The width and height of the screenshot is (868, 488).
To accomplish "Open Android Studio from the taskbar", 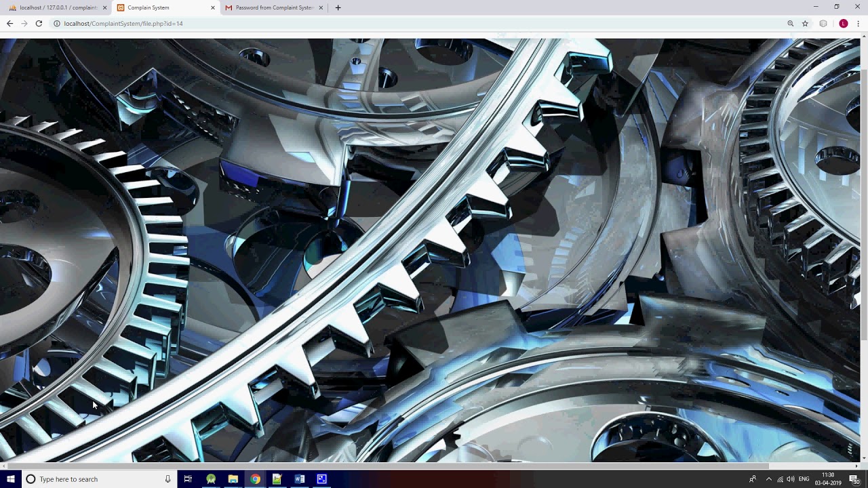I will (211, 479).
